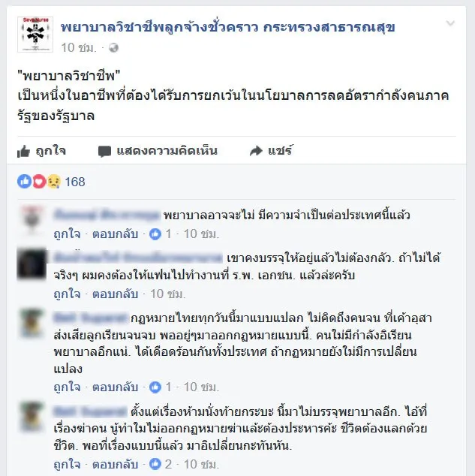Like the post with the thumbs-up icon
475x476 pixels.
click(x=24, y=151)
